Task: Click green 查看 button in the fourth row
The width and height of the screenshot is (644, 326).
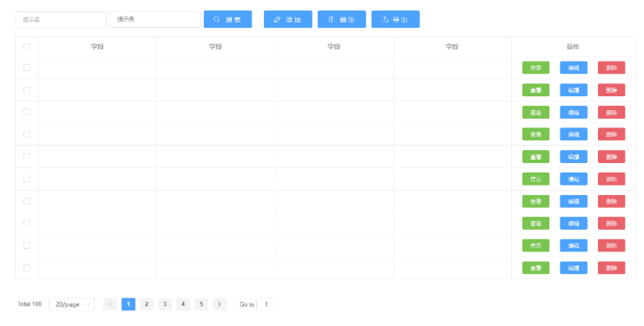Action: point(536,134)
